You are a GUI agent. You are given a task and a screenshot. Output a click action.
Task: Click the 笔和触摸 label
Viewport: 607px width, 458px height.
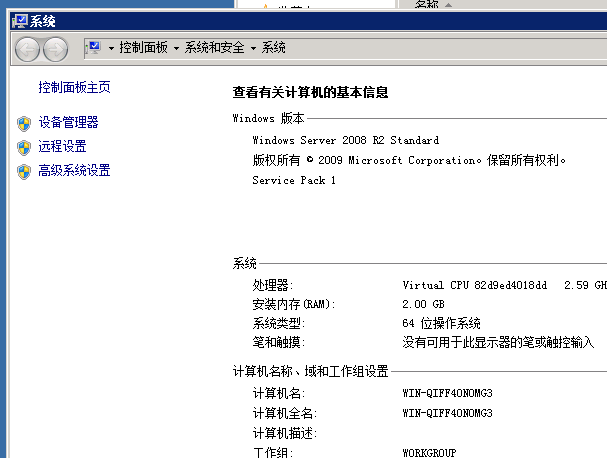coord(279,342)
